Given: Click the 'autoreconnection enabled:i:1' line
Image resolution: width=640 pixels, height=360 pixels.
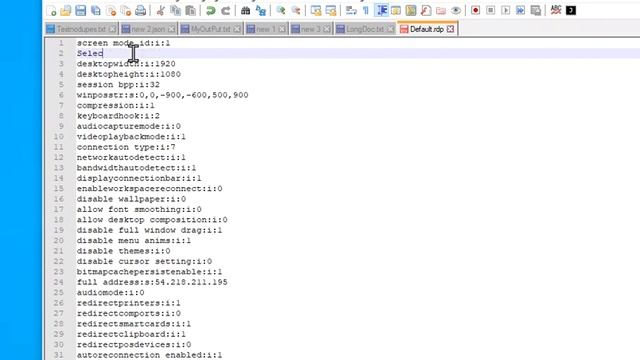Looking at the screenshot, I should point(149,355).
